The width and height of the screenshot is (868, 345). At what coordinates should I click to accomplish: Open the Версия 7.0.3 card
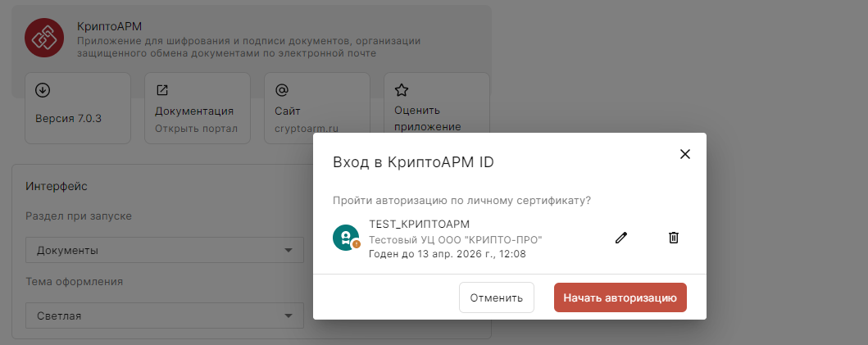click(78, 108)
